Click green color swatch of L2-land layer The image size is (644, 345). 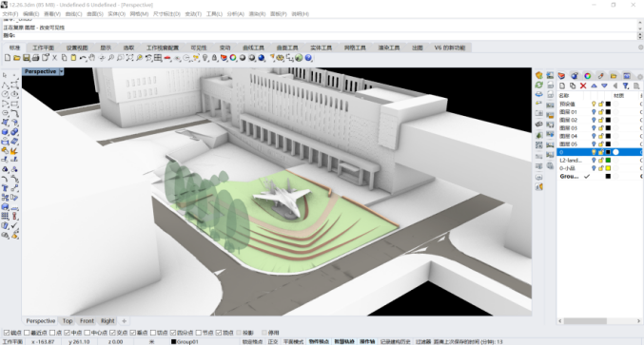(x=608, y=160)
